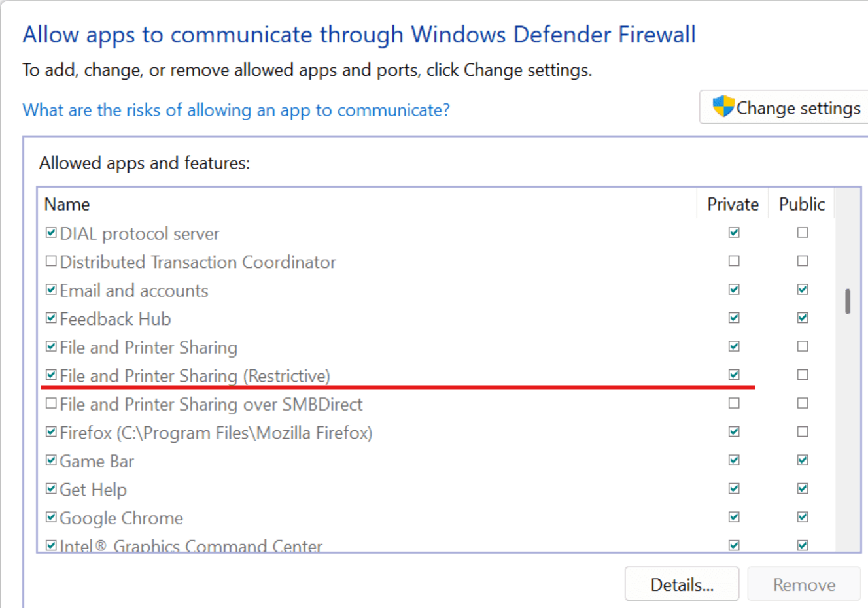
Task: Uncheck the Public box for Google Chrome
Action: (803, 517)
